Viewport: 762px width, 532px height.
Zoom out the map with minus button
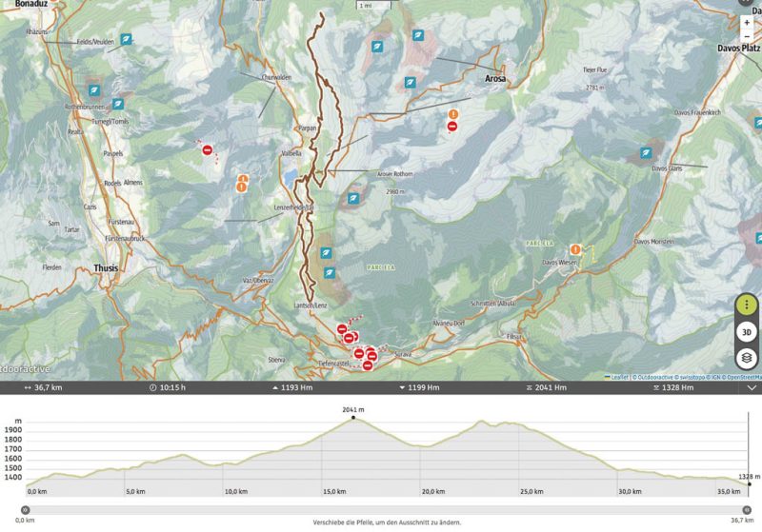[746, 36]
